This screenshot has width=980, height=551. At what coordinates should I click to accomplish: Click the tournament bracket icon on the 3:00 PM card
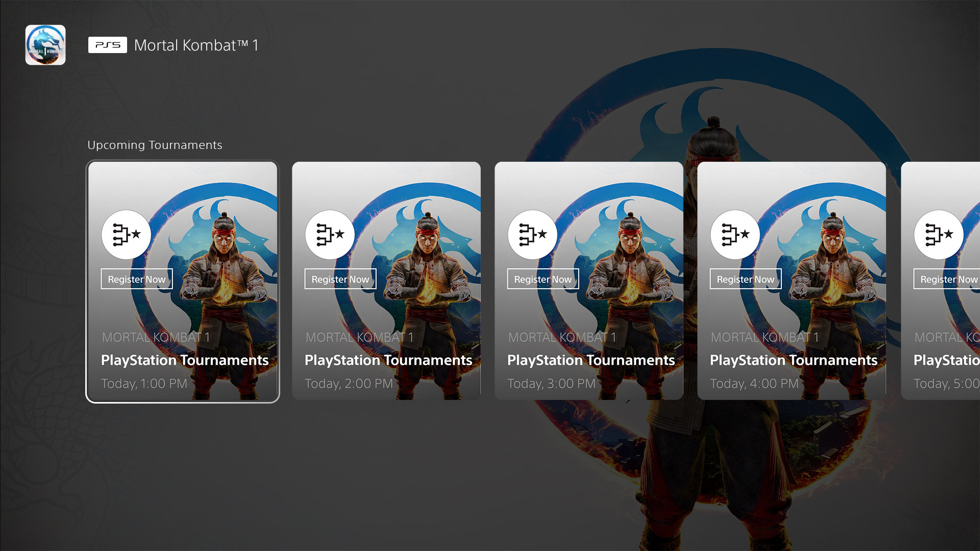(532, 235)
